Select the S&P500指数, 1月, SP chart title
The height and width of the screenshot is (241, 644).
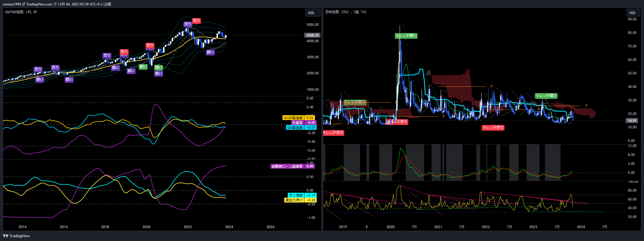(21, 12)
